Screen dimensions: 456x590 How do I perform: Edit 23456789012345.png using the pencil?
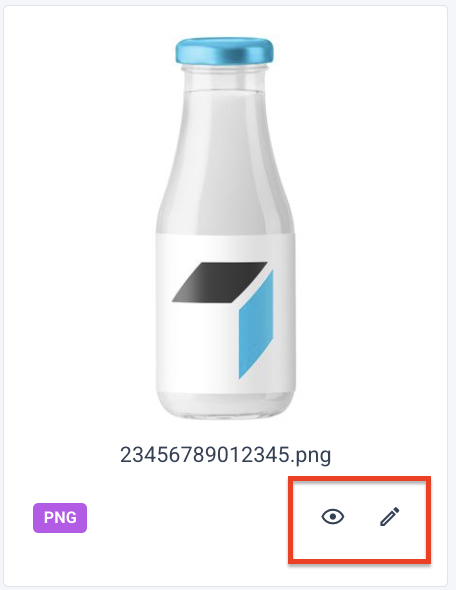389,517
